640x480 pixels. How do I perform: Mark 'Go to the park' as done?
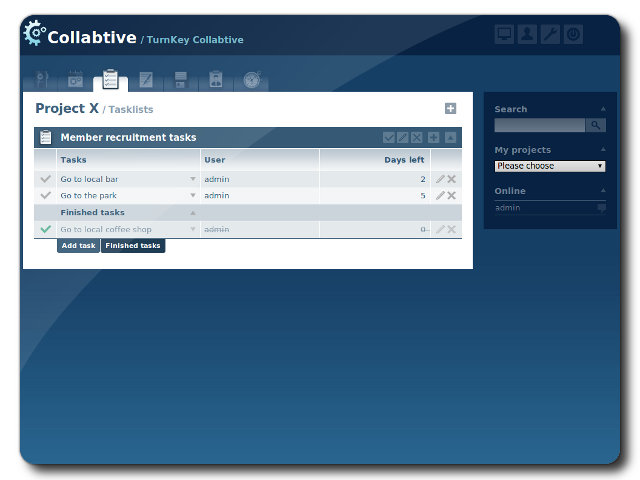click(x=45, y=196)
